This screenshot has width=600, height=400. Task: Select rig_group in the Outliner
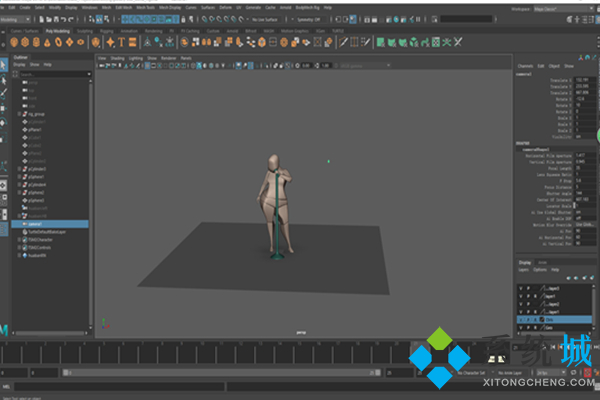tap(37, 114)
